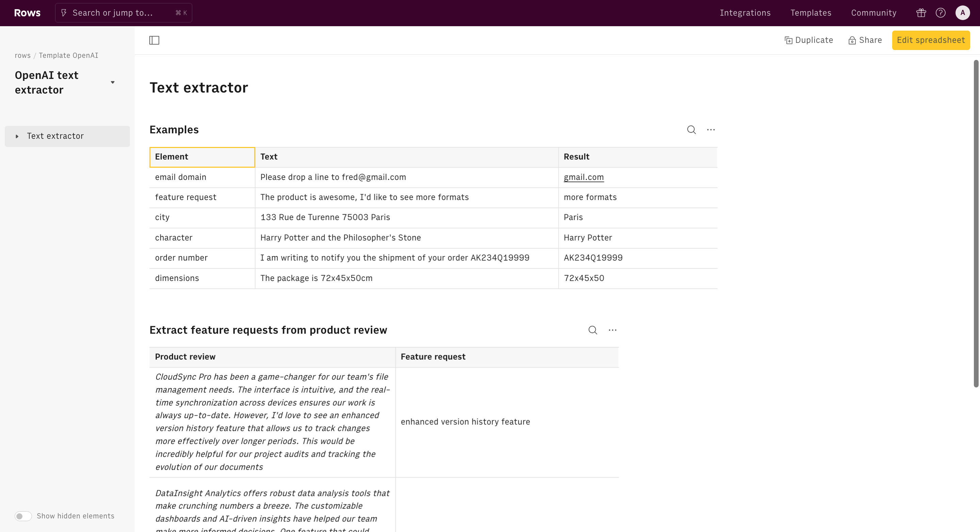
Task: Click the Duplicate button
Action: [809, 40]
